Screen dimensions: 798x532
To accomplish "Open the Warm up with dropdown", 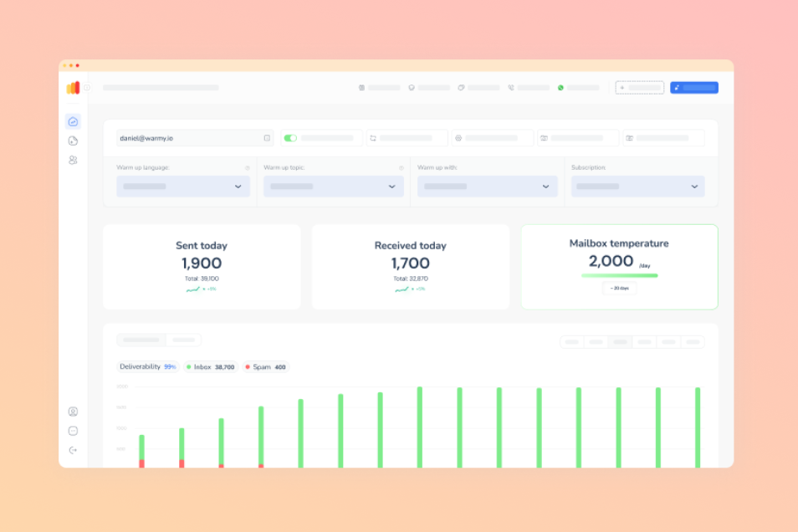I will [x=488, y=187].
